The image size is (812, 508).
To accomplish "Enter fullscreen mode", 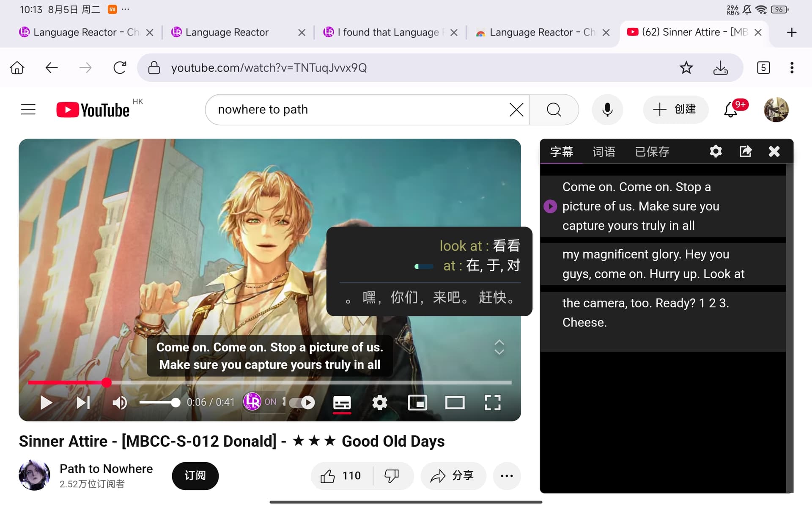I will point(492,402).
